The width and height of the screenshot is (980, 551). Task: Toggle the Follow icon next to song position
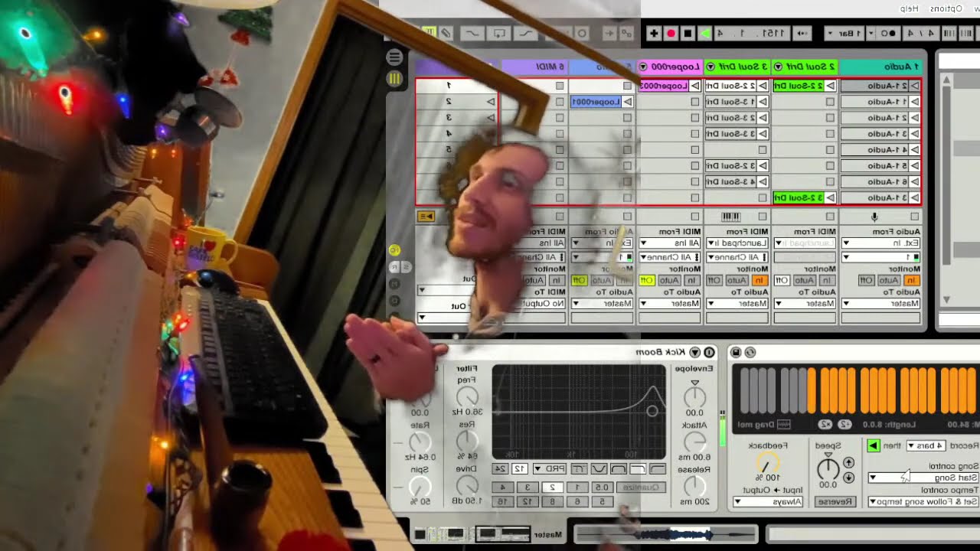tap(802, 33)
